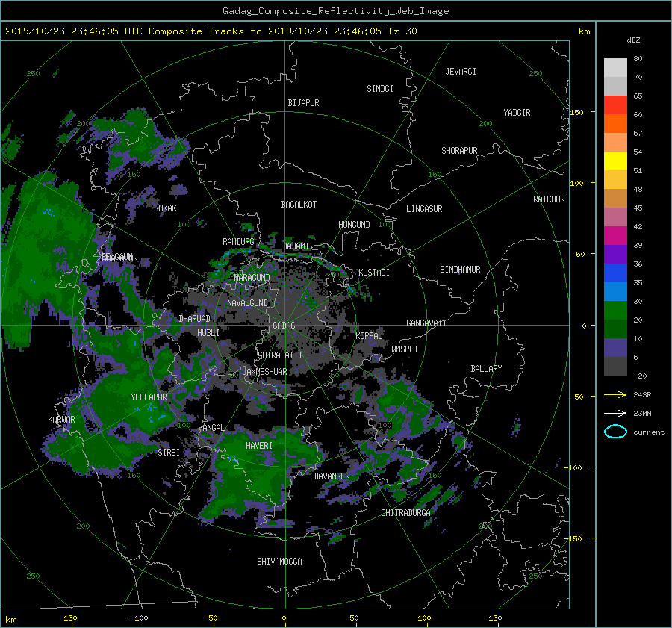
Task: Click the RAICHUR city label
Action: click(549, 199)
